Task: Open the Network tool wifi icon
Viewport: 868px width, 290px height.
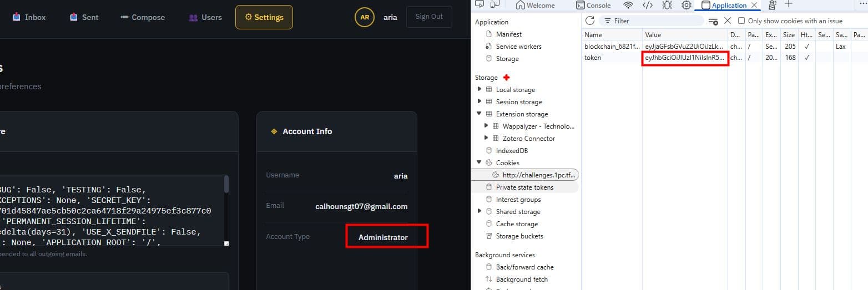Action: pos(628,5)
